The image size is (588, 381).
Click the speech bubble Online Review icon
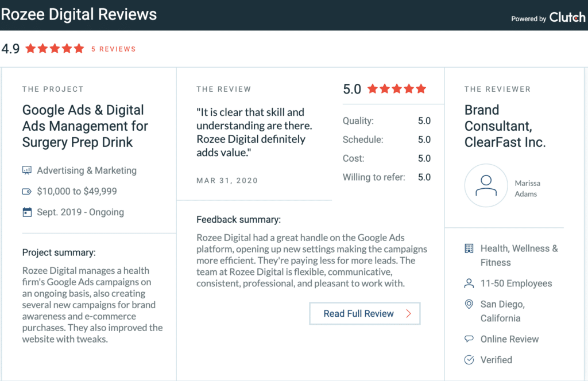469,339
